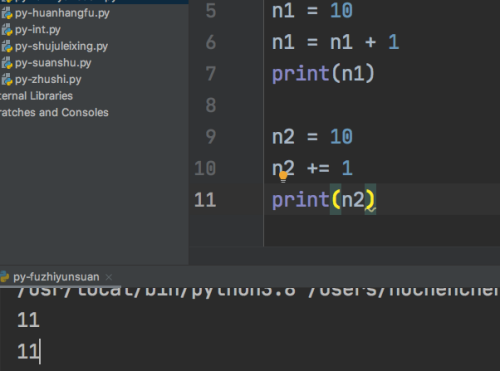
Task: Click the '+=' operator on line 10
Action: 318,168
